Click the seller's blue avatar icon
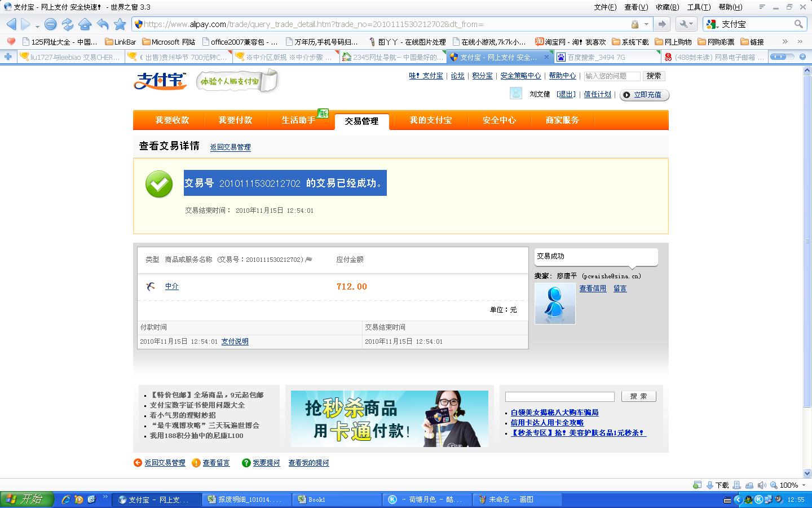Screen dimensions: 812x508 (554, 303)
